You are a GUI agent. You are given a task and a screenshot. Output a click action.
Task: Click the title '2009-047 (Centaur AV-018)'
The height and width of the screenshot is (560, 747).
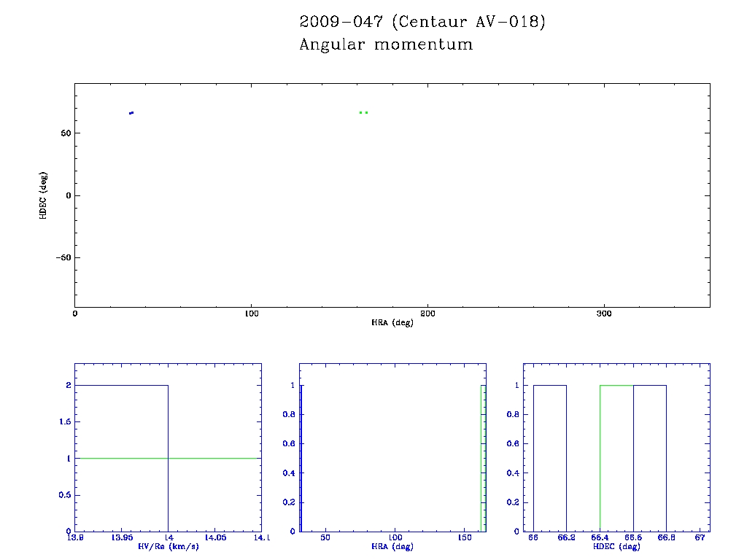point(422,22)
